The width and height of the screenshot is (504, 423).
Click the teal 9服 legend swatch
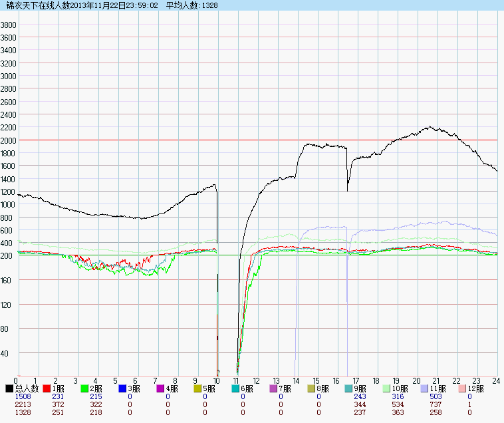[x=349, y=388]
